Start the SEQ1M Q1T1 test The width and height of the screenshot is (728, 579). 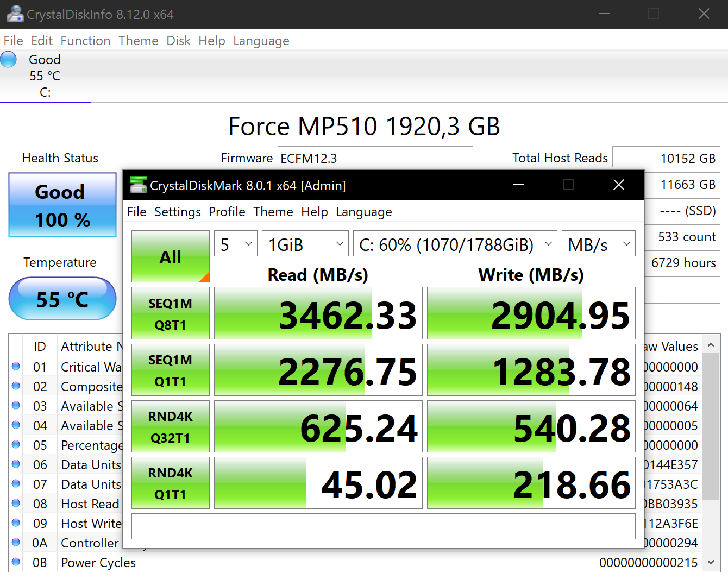171,370
